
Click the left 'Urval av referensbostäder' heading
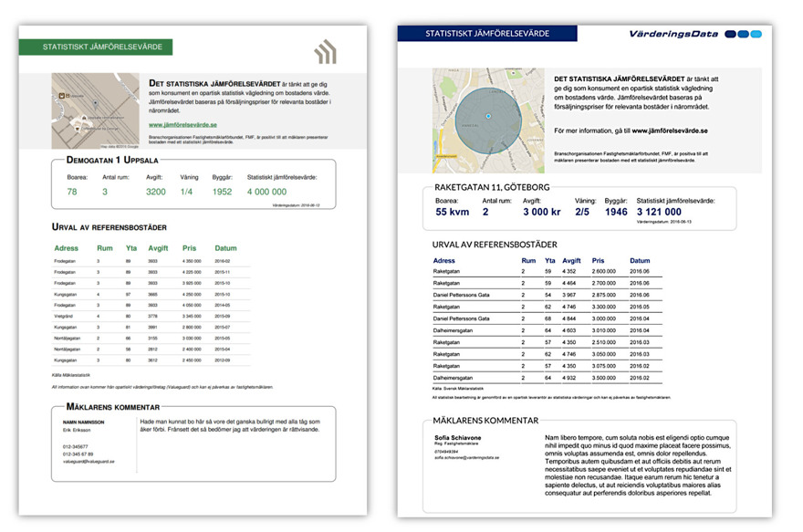click(109, 227)
